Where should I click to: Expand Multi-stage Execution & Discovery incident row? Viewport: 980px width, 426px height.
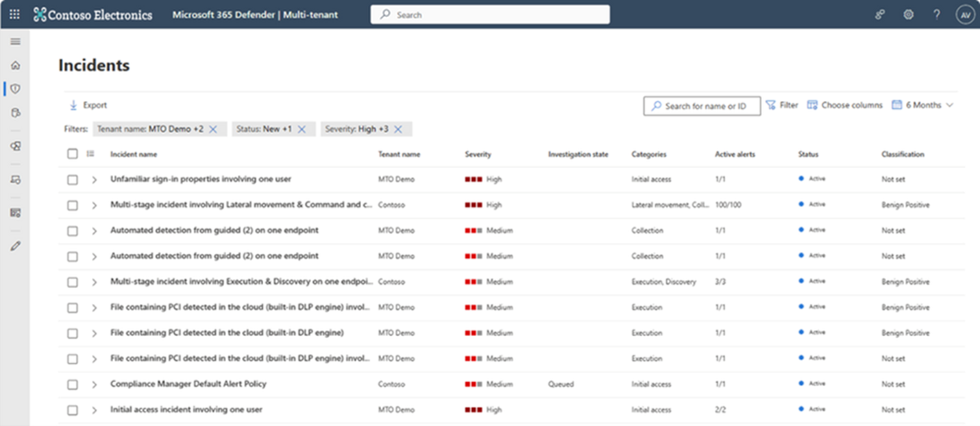[x=95, y=282]
